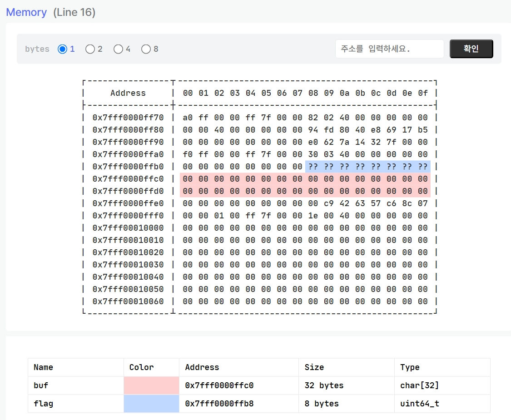Click the bytes label

(x=37, y=49)
